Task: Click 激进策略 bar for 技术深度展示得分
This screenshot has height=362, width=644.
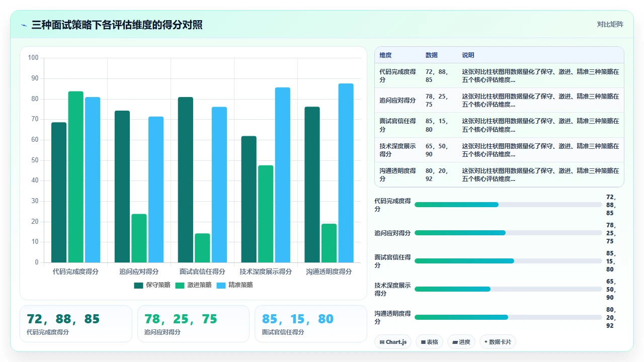Action: (266, 214)
